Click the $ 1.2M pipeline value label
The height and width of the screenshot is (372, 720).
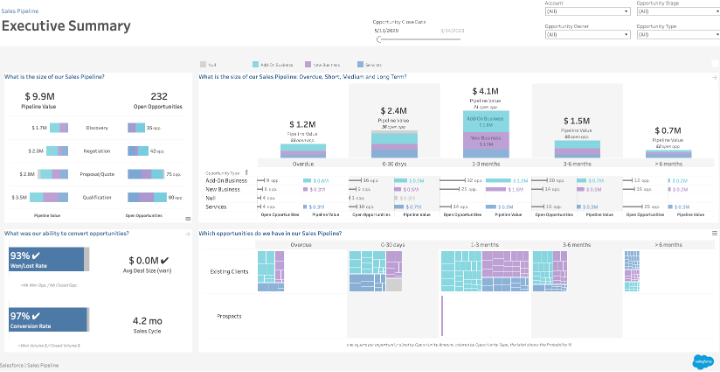303,124
